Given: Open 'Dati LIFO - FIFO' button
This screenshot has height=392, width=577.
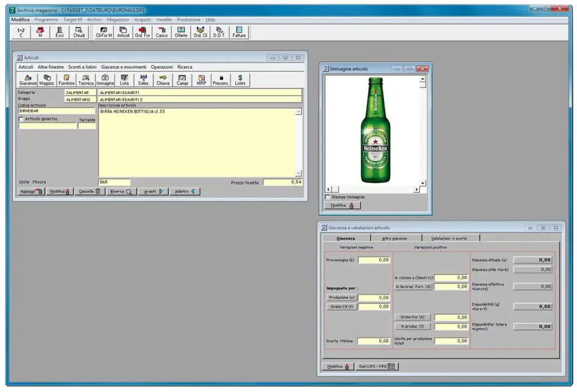Looking at the screenshot, I should click(377, 367).
